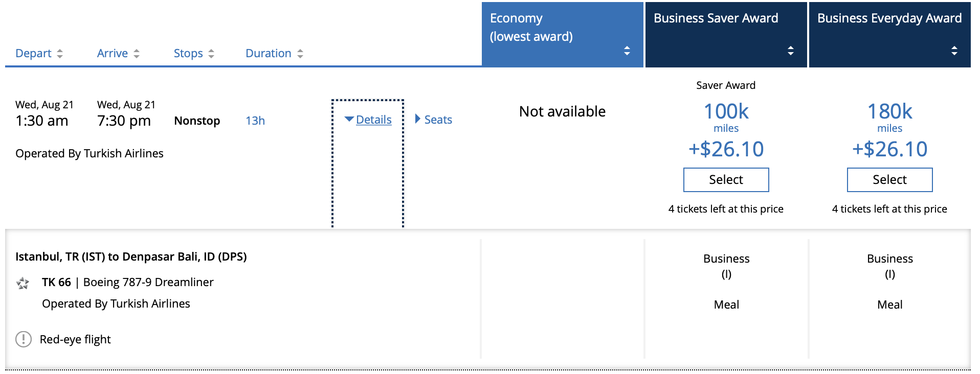The image size is (980, 374).
Task: Sort by Arrive column arrows
Action: tap(137, 54)
